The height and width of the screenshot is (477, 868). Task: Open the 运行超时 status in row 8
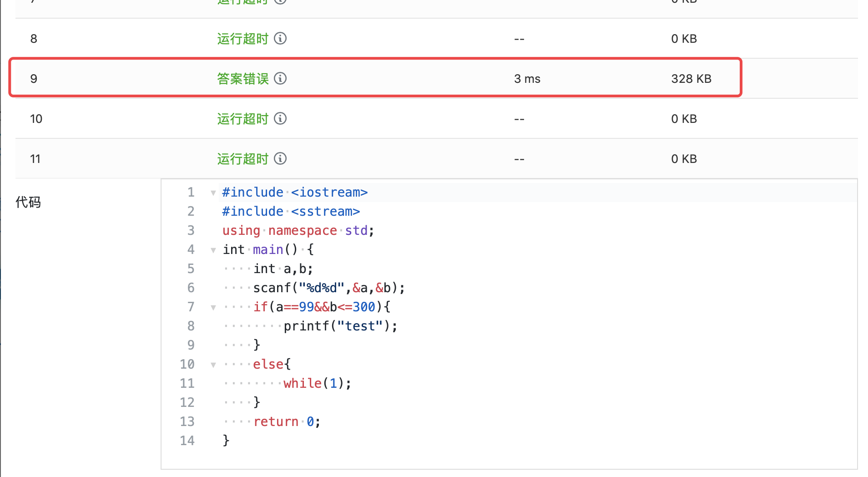(x=243, y=39)
